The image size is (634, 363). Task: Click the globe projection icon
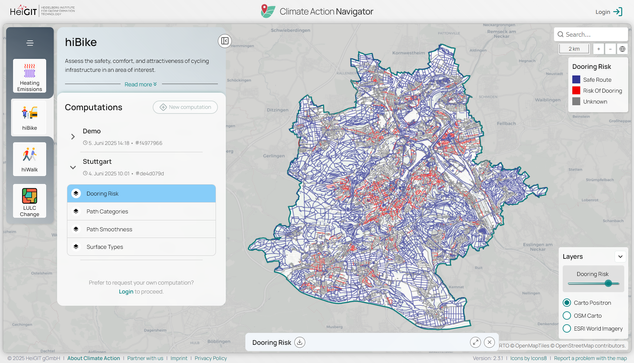tap(622, 49)
